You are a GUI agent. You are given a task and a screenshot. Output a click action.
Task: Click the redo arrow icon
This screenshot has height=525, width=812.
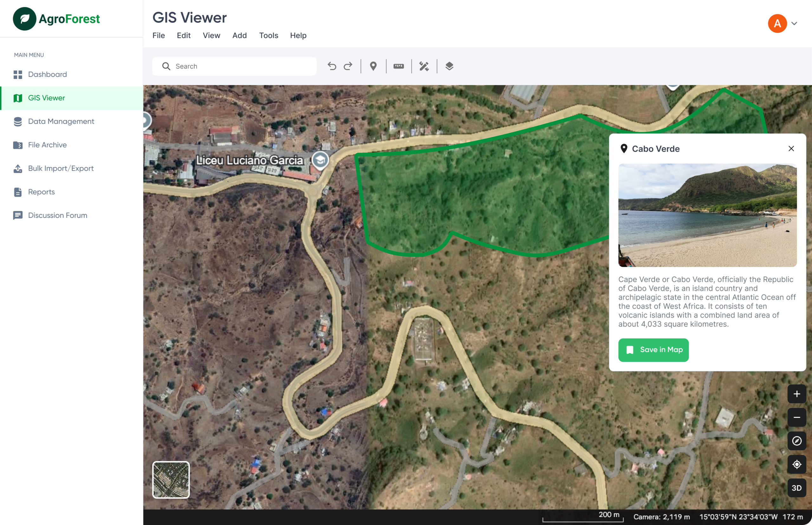click(x=348, y=66)
